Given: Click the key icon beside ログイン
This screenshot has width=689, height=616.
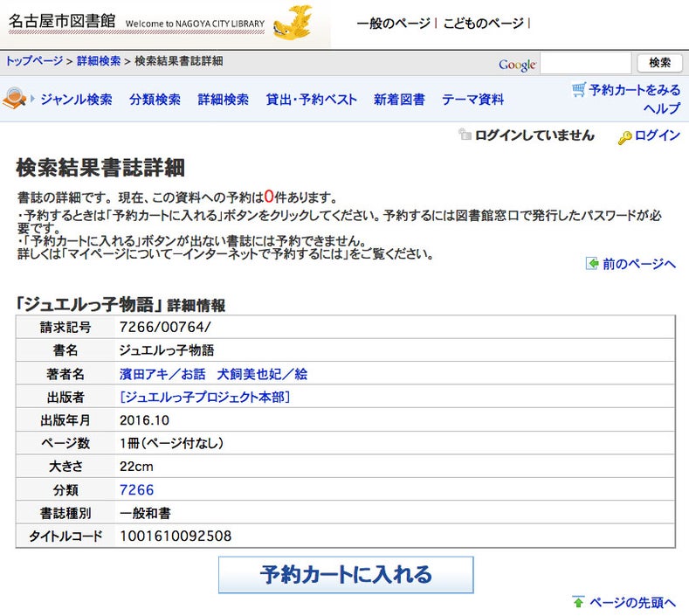Looking at the screenshot, I should tap(624, 136).
